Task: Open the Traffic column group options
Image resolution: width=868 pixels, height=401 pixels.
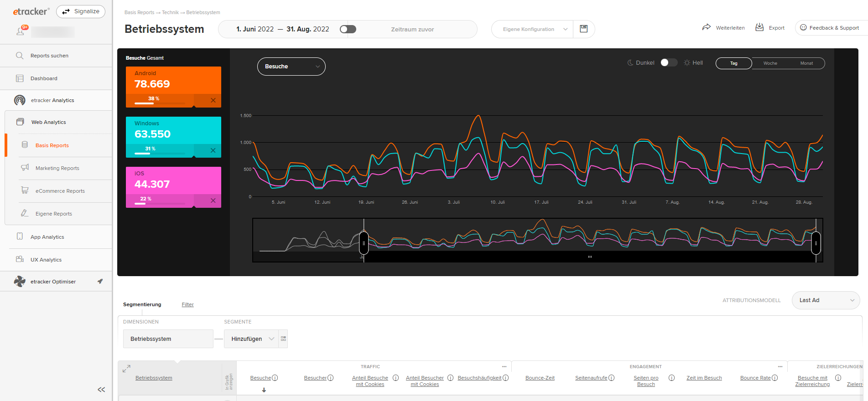Action: pos(504,366)
